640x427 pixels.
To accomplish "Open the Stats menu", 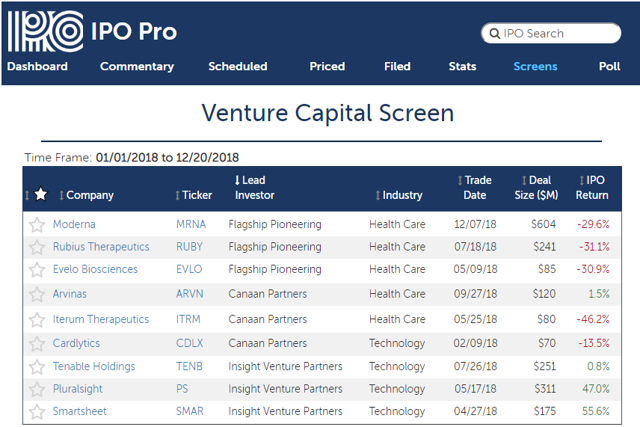I will 462,66.
